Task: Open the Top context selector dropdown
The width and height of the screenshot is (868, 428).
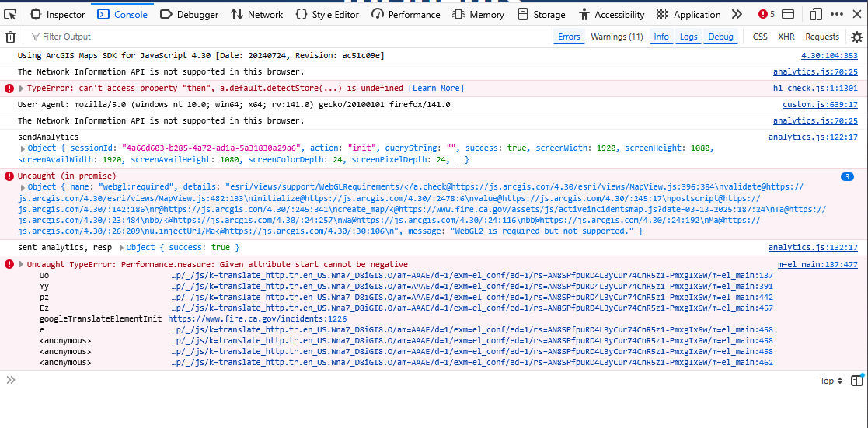Action: (831, 381)
